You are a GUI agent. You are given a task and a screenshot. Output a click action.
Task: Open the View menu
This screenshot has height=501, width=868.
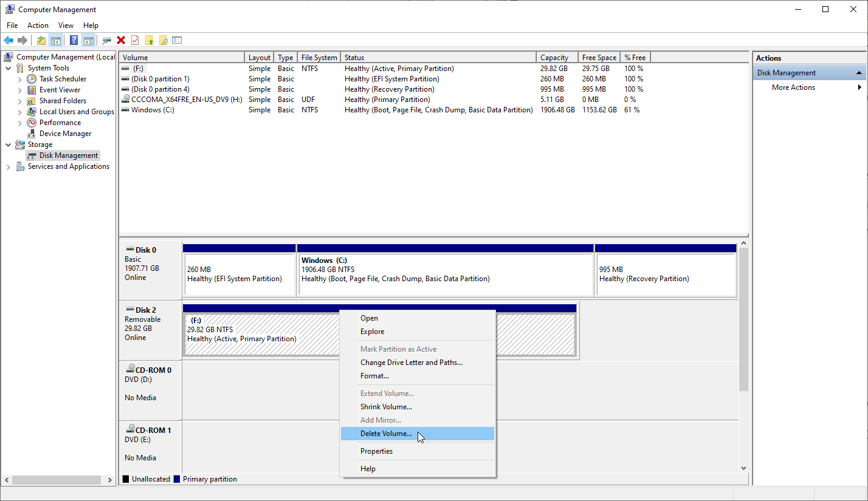[x=66, y=26]
